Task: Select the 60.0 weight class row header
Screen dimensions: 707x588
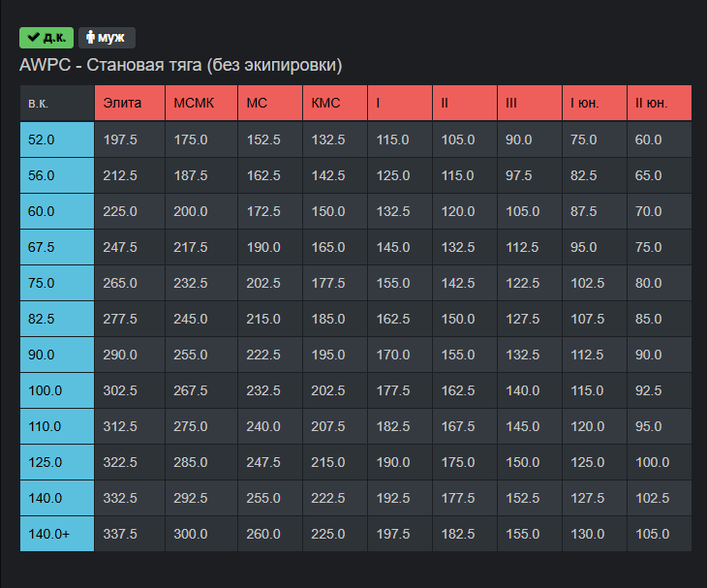Action: 57,211
